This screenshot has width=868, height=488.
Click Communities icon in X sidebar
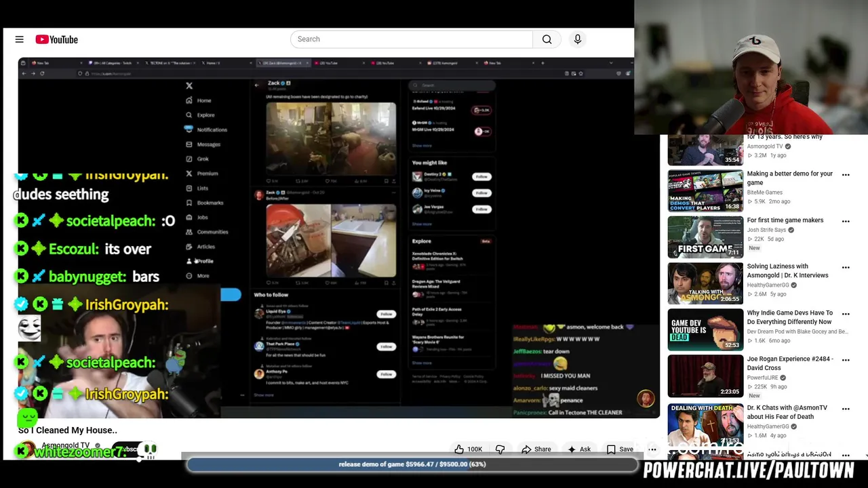(x=189, y=232)
